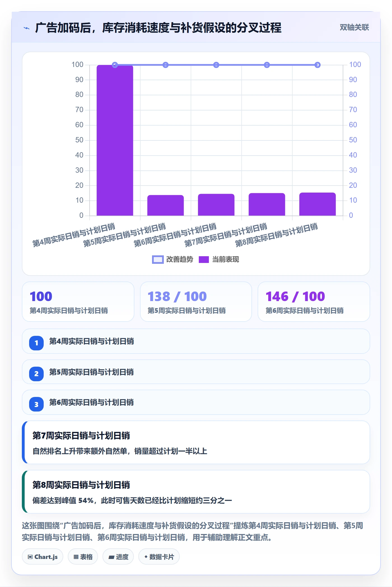Click the line point above 第7周 bar

[x=267, y=65]
